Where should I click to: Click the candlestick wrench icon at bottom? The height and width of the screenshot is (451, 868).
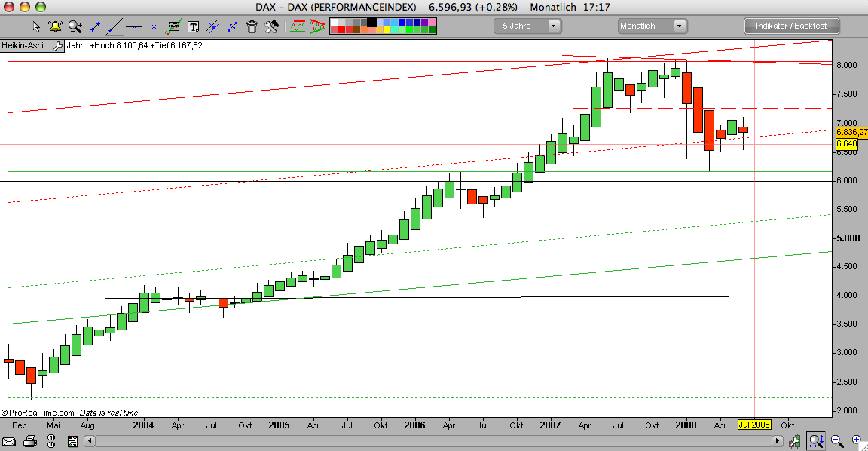[x=796, y=442]
